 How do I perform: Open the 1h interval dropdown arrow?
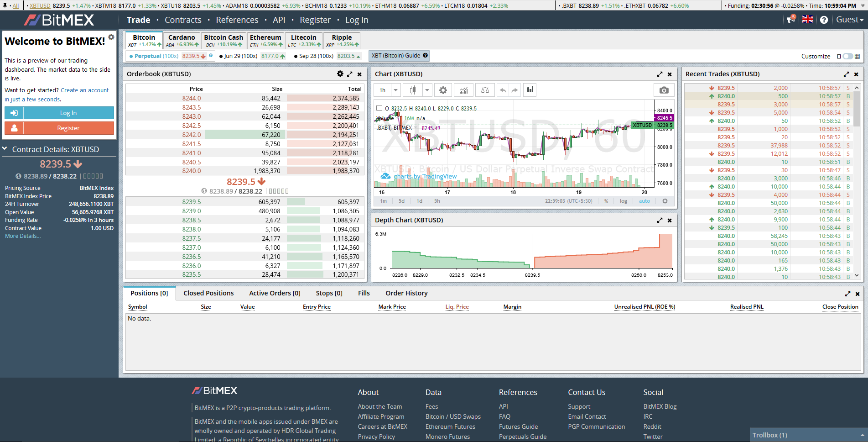[395, 90]
